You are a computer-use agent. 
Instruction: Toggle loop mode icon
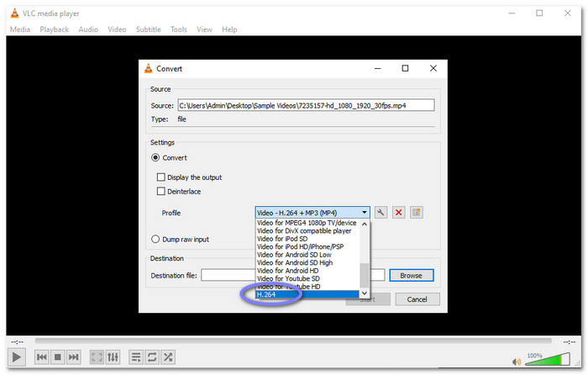152,357
